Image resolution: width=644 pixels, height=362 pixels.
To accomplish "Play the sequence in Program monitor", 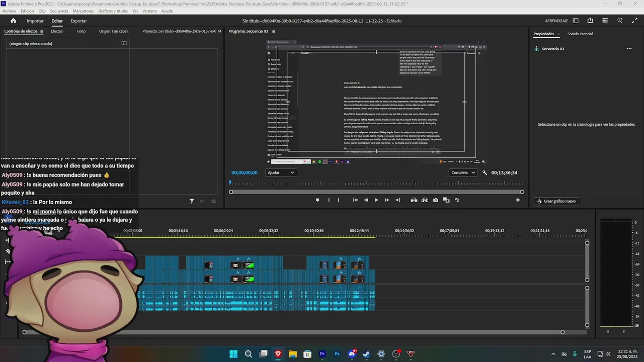I will pos(376,200).
